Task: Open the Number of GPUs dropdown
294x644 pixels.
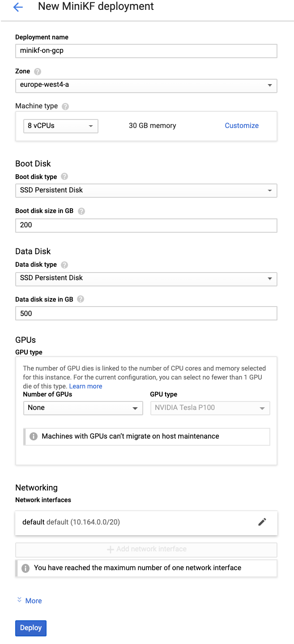Action: [83, 408]
